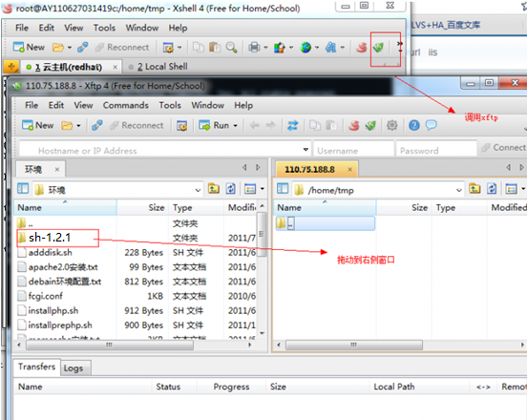The height and width of the screenshot is (420, 527).
Task: Open the Xftp options gear icon
Action: pyautogui.click(x=391, y=125)
